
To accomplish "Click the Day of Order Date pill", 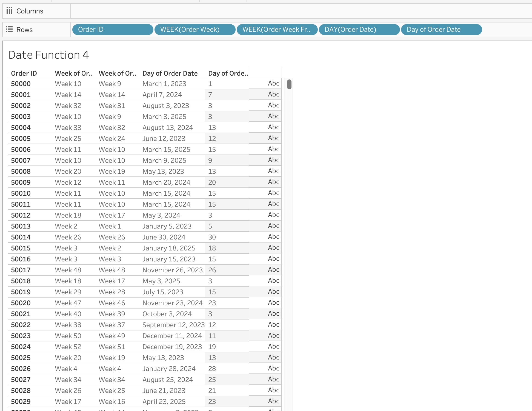I will click(x=441, y=30).
